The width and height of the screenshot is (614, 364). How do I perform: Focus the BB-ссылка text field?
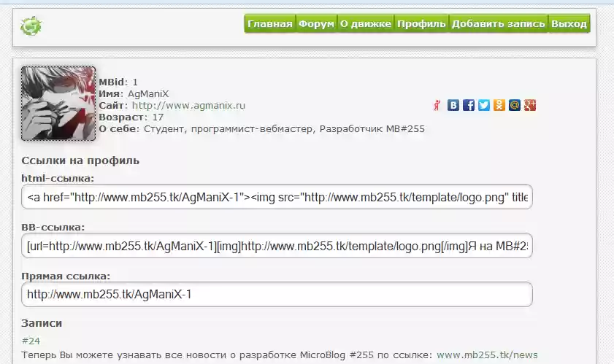(277, 246)
